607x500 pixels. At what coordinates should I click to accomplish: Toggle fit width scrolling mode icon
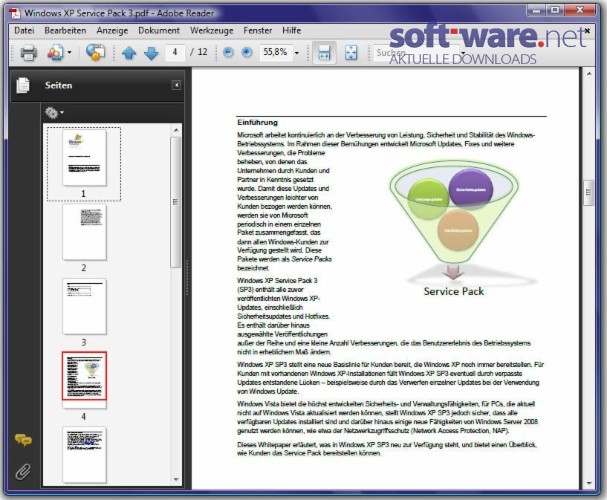click(x=324, y=53)
